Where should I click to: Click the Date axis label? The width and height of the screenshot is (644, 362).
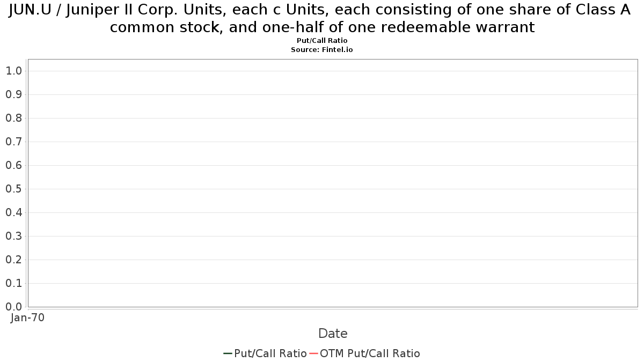333,334
